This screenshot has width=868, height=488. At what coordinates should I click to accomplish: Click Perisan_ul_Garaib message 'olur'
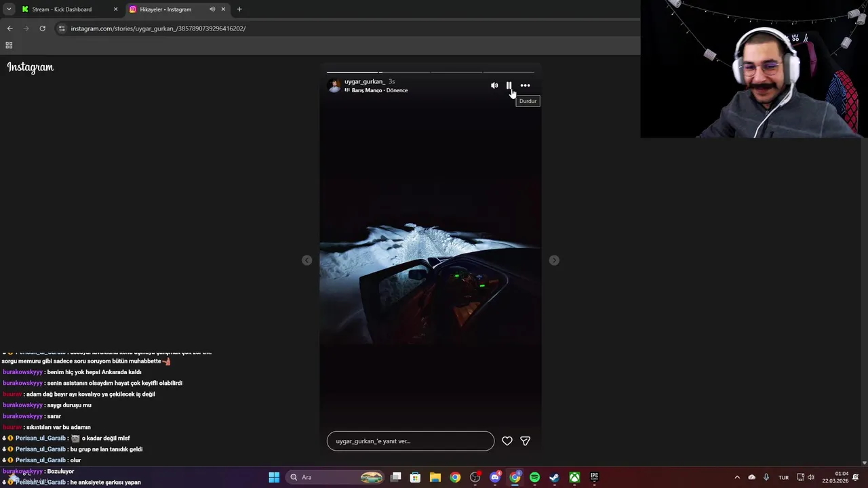[75, 460]
